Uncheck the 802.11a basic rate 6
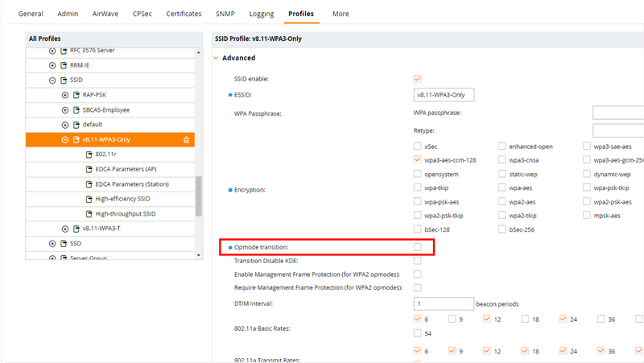 417,319
